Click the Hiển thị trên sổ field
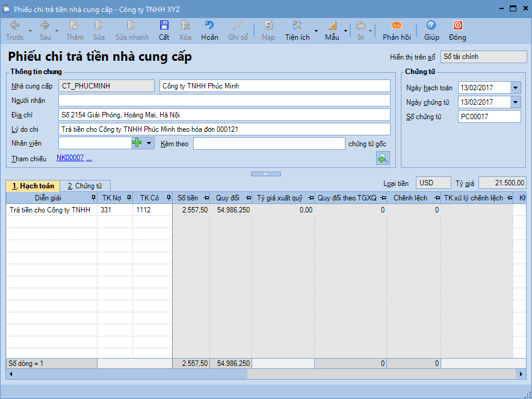Screen dimensions: 532x399 483,57
